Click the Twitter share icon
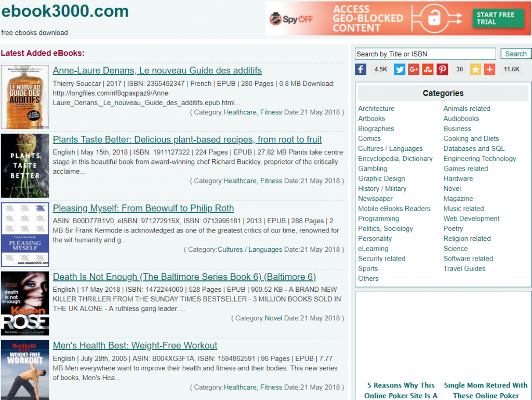 pos(400,69)
